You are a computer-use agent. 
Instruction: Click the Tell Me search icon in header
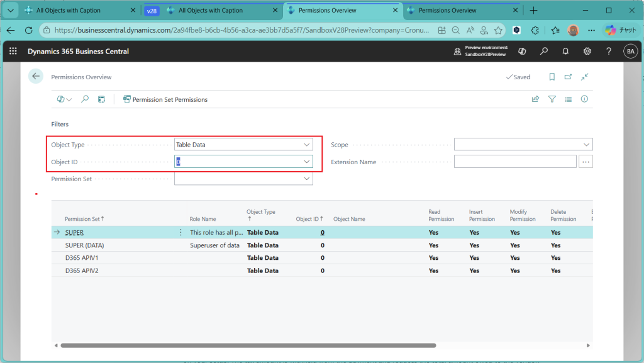click(x=544, y=51)
